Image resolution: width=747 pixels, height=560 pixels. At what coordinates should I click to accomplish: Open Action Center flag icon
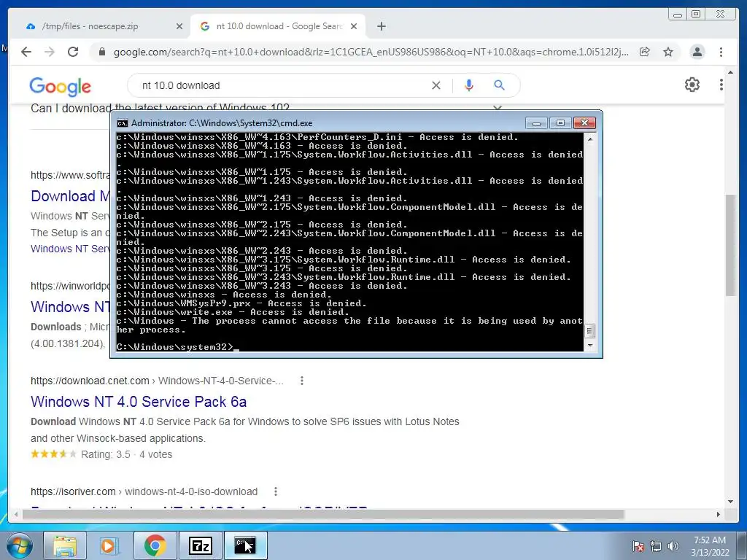pos(638,546)
